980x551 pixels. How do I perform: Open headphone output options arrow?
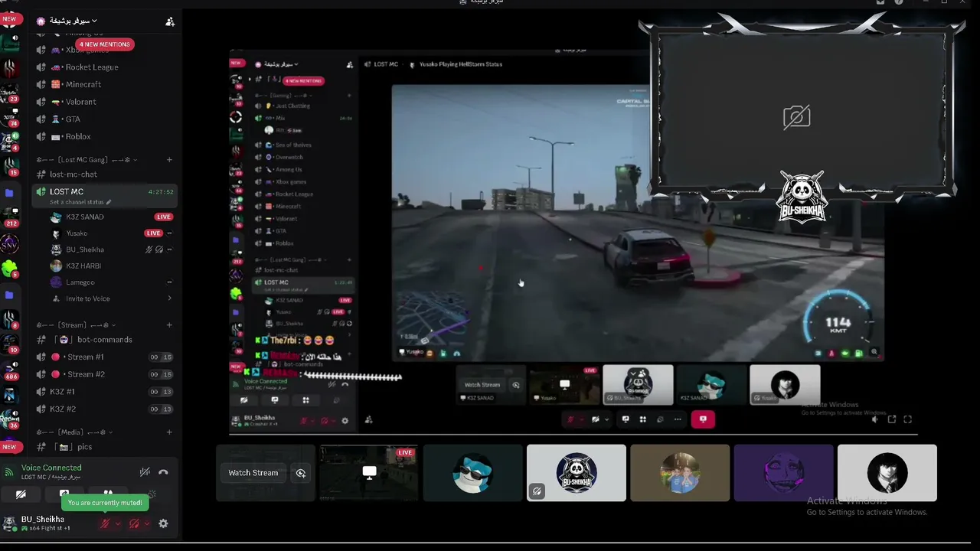tap(146, 523)
